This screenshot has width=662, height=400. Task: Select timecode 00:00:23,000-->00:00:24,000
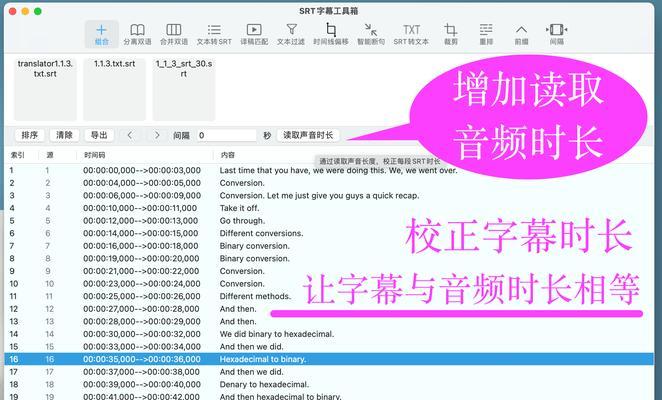(141, 284)
